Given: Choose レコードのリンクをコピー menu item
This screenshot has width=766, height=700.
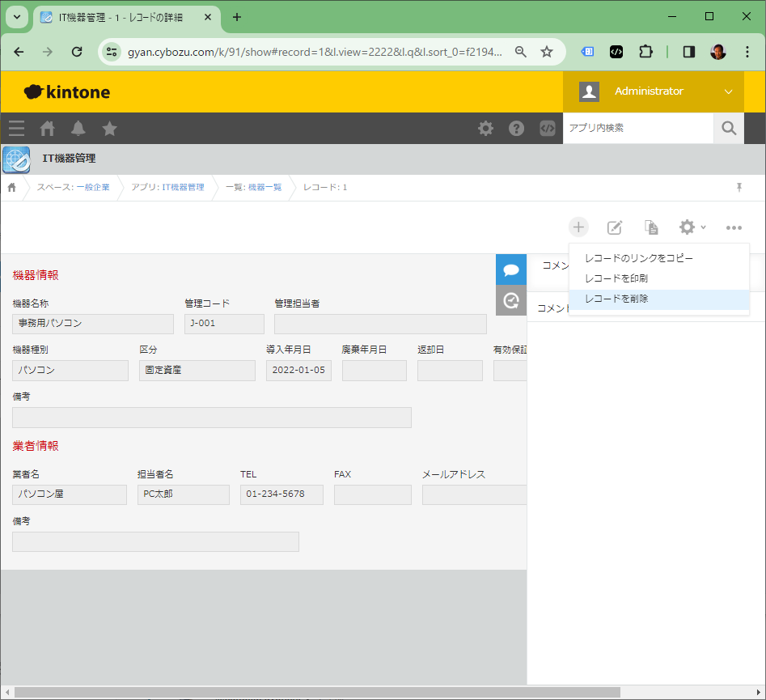Looking at the screenshot, I should 639,258.
